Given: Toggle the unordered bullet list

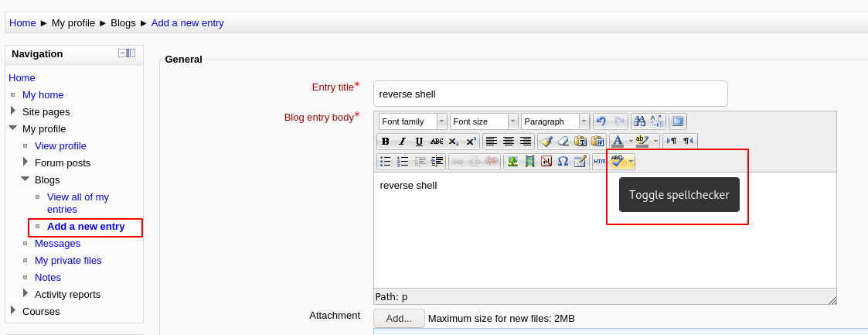Looking at the screenshot, I should point(385,162).
